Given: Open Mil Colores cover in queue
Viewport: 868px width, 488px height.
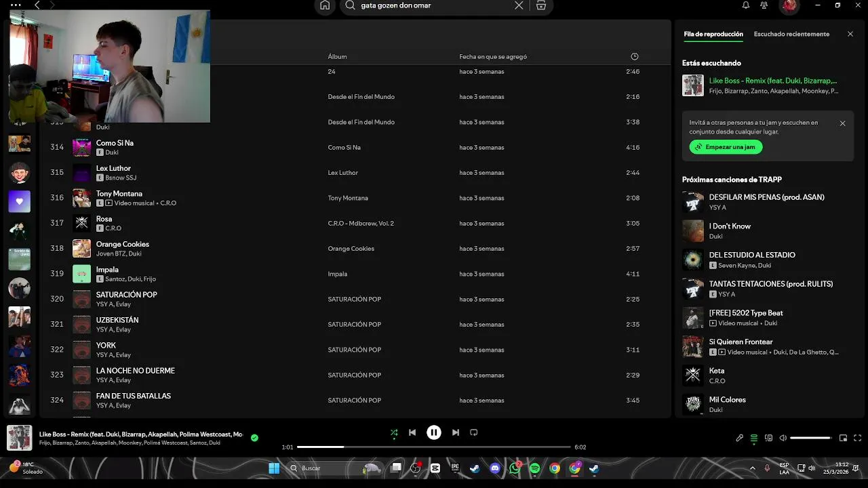Looking at the screenshot, I should point(693,405).
